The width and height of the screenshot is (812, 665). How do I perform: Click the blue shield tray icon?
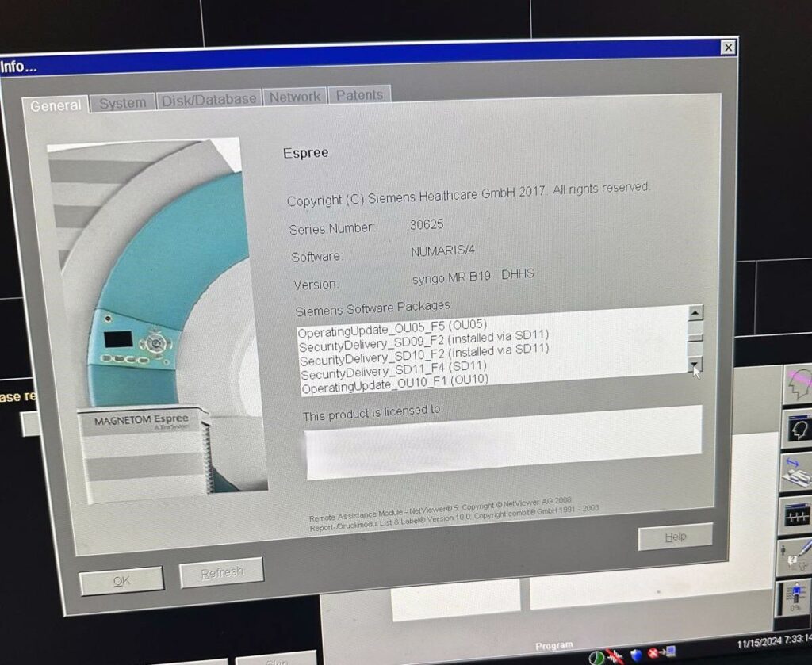click(x=635, y=655)
